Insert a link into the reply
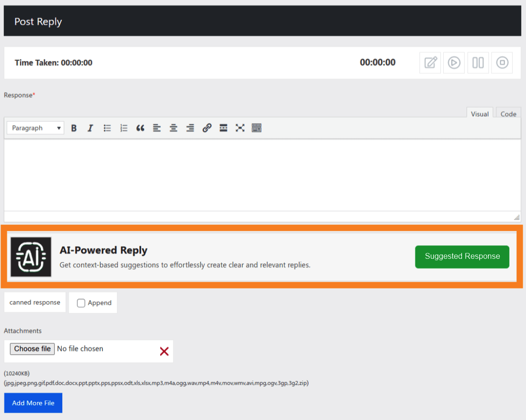The width and height of the screenshot is (526, 420). tap(207, 128)
